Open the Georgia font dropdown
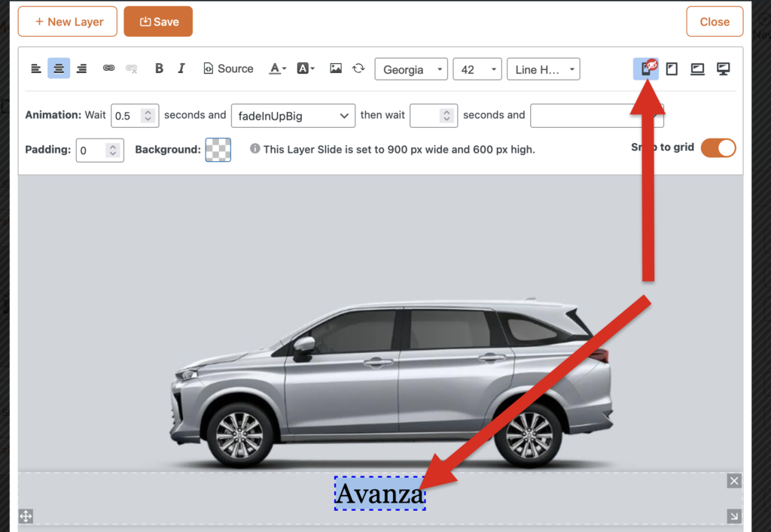771x532 pixels. coord(411,69)
